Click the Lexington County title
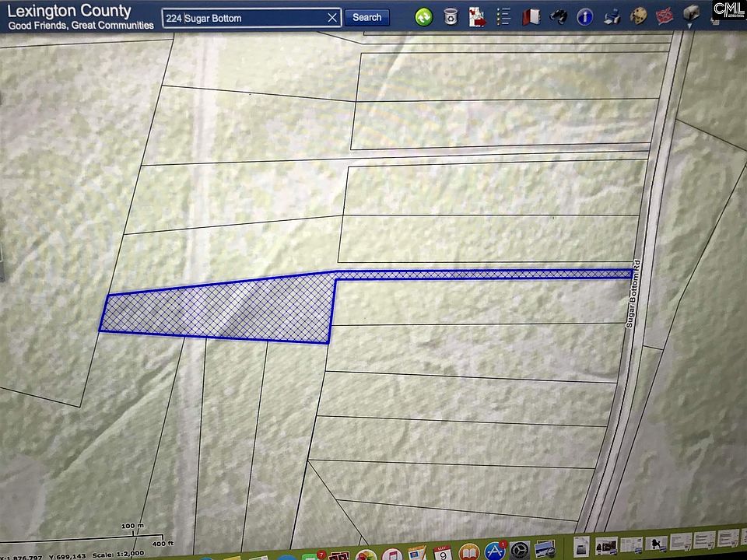This screenshot has width=747, height=560. coord(69,10)
